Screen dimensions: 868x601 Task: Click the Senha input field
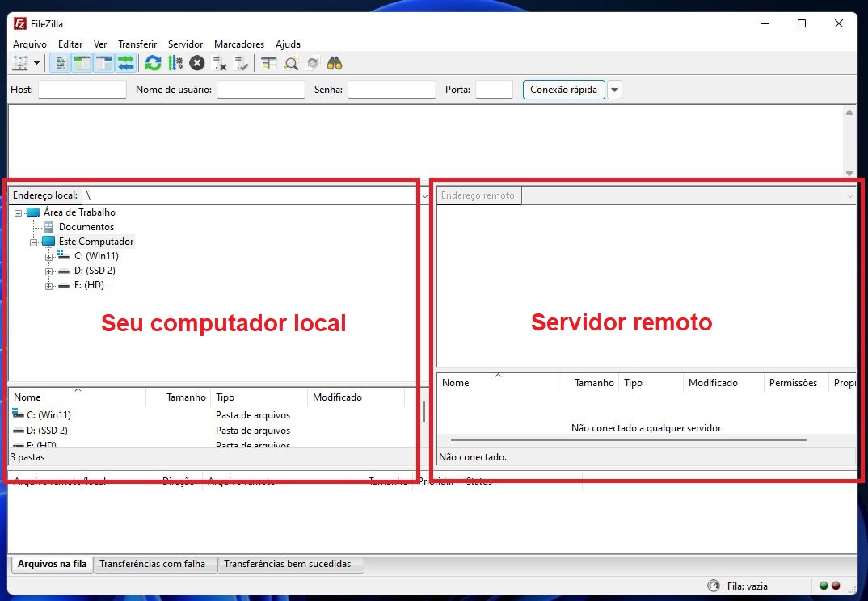click(x=391, y=90)
